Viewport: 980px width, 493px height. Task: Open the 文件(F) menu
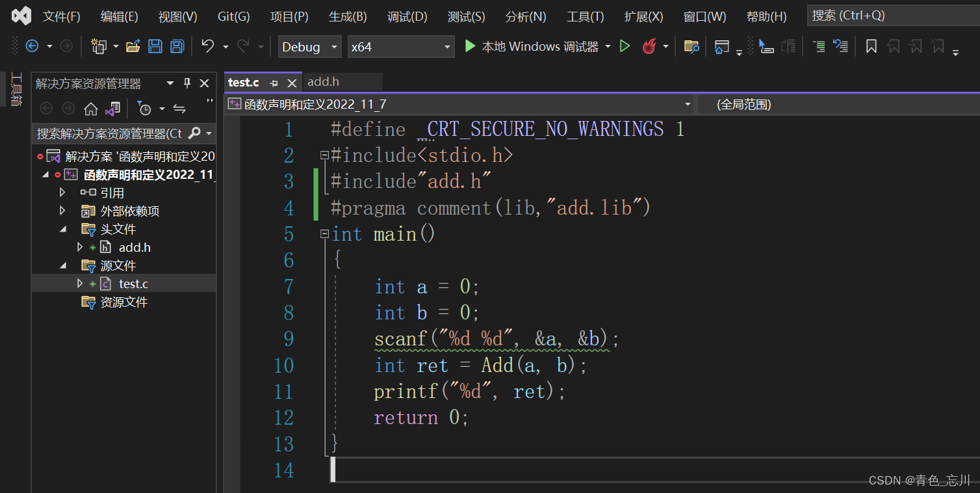click(x=62, y=16)
